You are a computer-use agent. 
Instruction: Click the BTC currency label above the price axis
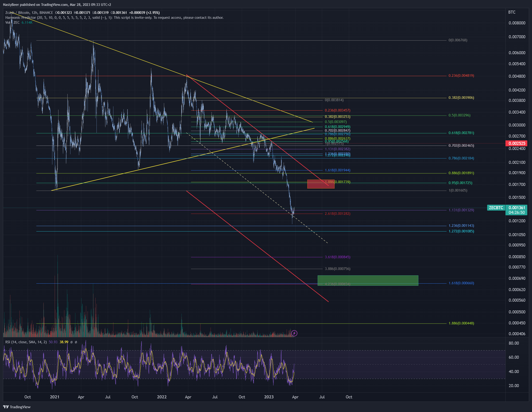coord(512,12)
